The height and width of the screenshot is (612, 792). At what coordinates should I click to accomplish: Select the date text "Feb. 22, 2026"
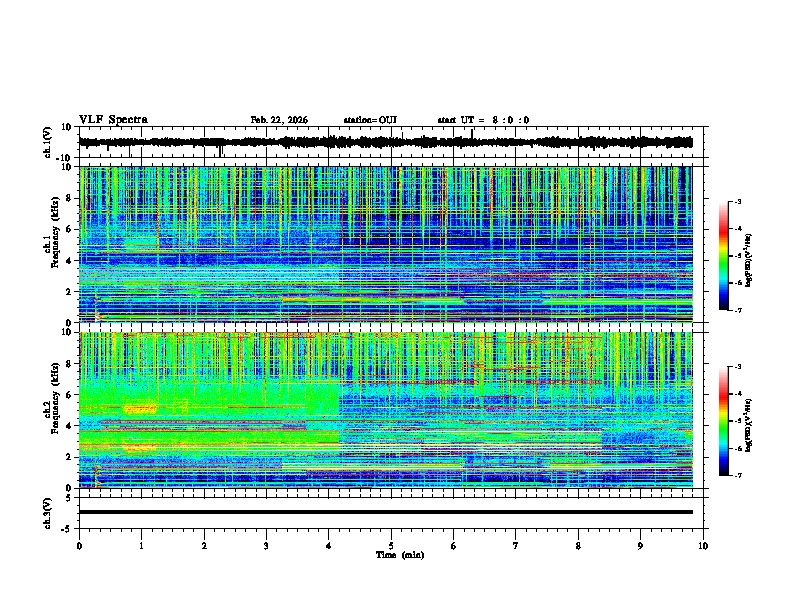[x=279, y=120]
